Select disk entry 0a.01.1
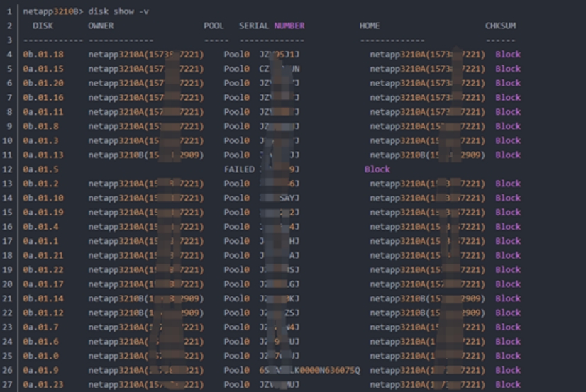The image size is (586, 392). [x=40, y=241]
